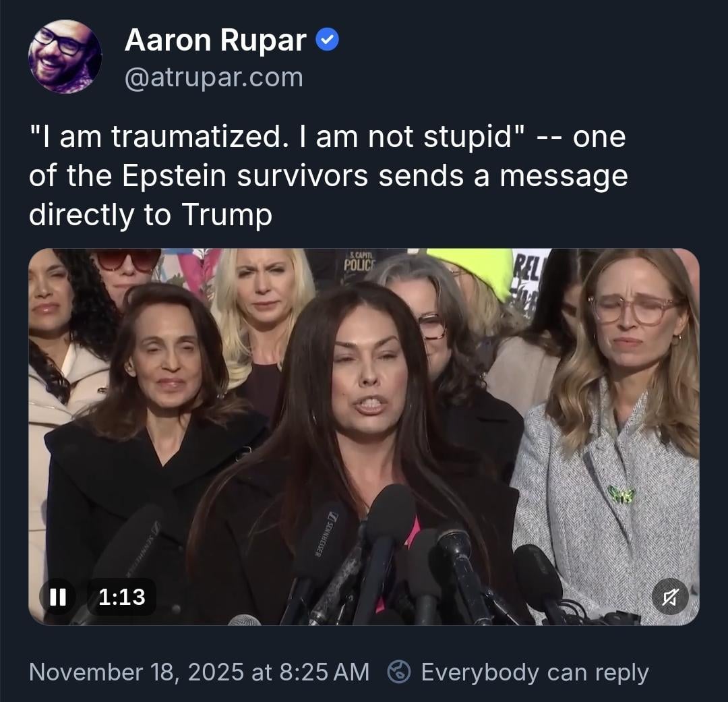The height and width of the screenshot is (702, 728).
Task: Click the "of the Epstein survivors" text line
Action: (x=328, y=176)
